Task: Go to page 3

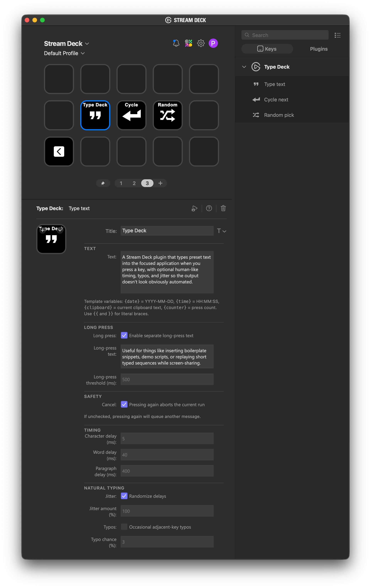Action: (x=147, y=183)
